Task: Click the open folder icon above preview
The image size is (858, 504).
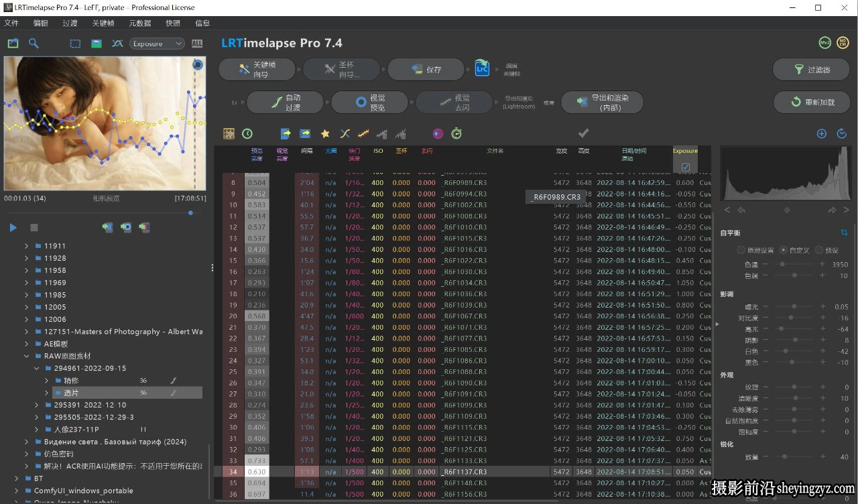Action: (13, 44)
